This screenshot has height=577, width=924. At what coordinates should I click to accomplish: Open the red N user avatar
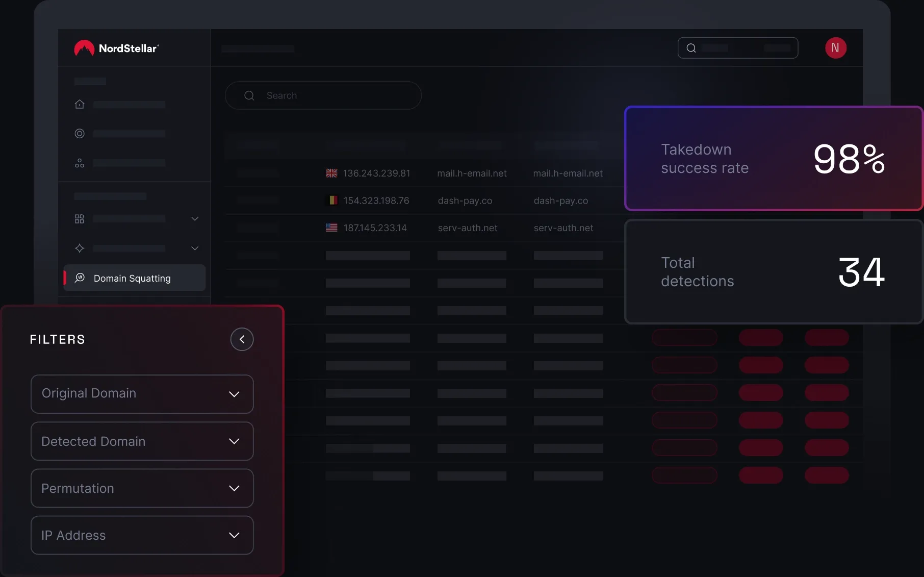(835, 48)
